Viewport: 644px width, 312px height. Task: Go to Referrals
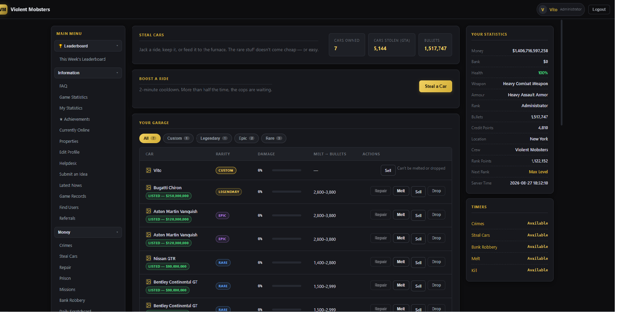[67, 218]
